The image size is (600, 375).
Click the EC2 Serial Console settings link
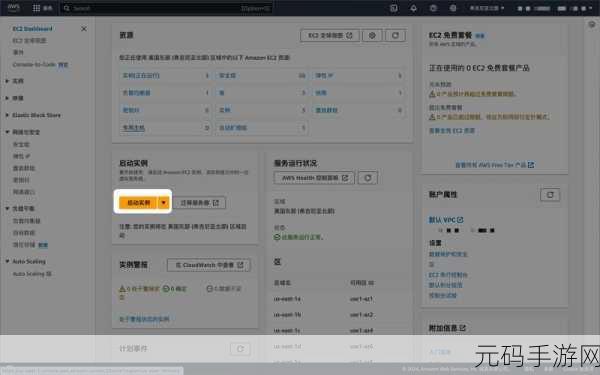tap(448, 275)
